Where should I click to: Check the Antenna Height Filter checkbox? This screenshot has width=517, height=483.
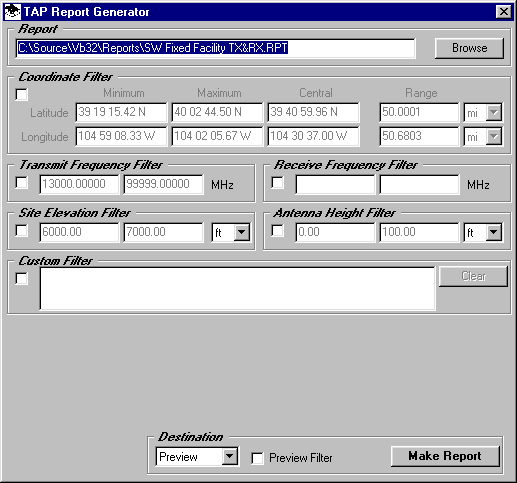[x=277, y=231]
